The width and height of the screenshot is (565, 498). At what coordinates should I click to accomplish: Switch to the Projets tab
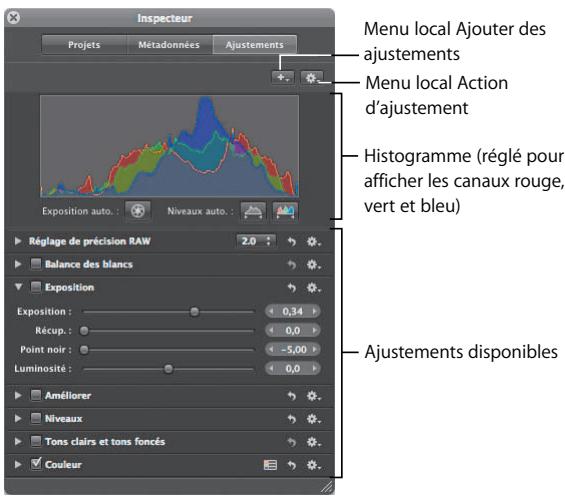tap(84, 45)
